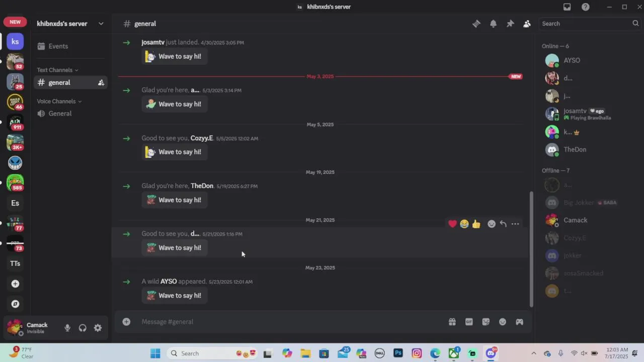The width and height of the screenshot is (644, 362).
Task: Toggle microphone mute in user panel
Action: pos(67,328)
